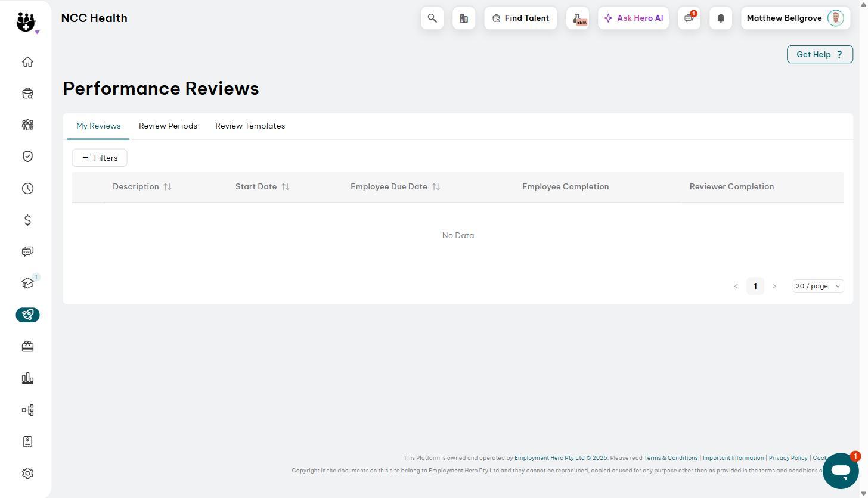Open the dollar sign payroll icon
The image size is (868, 498).
pyautogui.click(x=27, y=220)
